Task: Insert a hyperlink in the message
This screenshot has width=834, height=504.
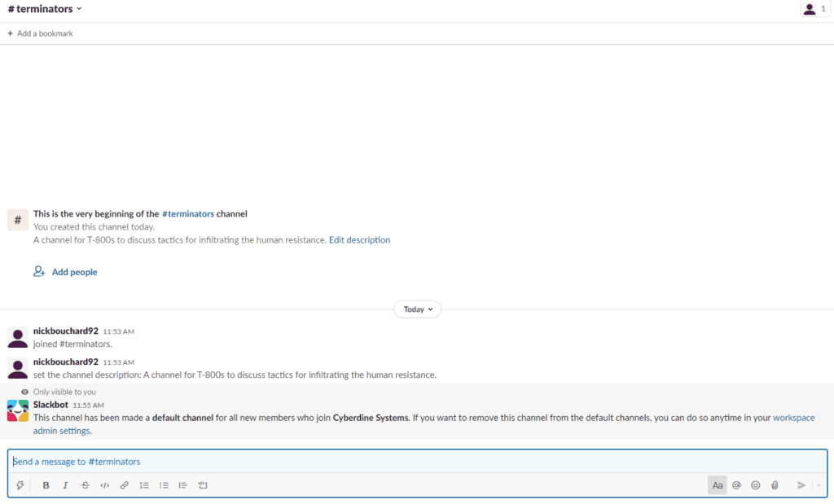Action: tap(125, 485)
